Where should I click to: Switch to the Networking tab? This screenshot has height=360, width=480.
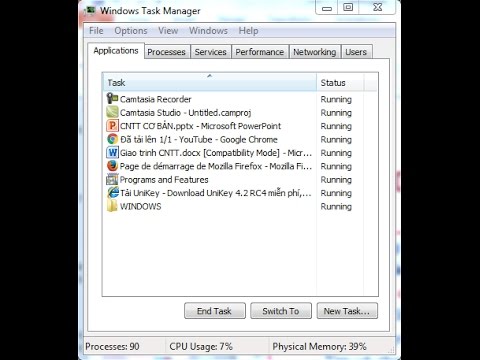[315, 52]
